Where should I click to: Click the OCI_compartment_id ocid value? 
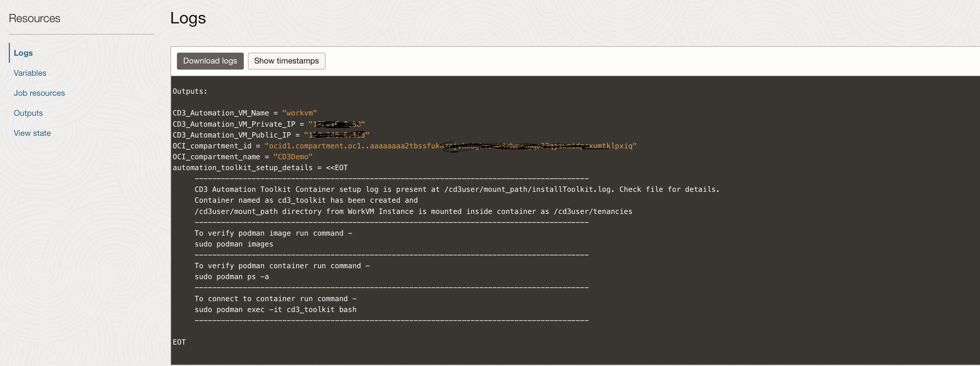coord(450,146)
